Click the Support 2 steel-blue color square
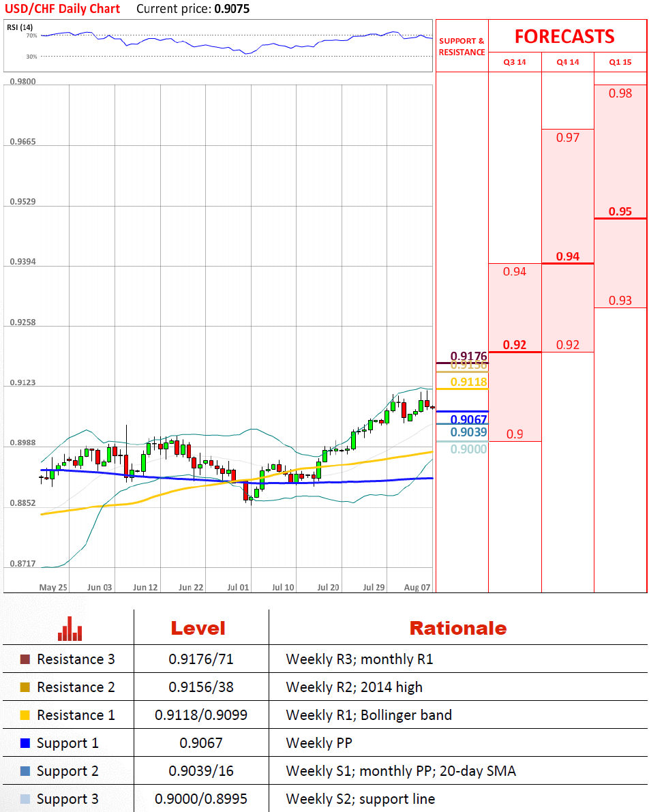This screenshot has height=812, width=649. click(25, 771)
